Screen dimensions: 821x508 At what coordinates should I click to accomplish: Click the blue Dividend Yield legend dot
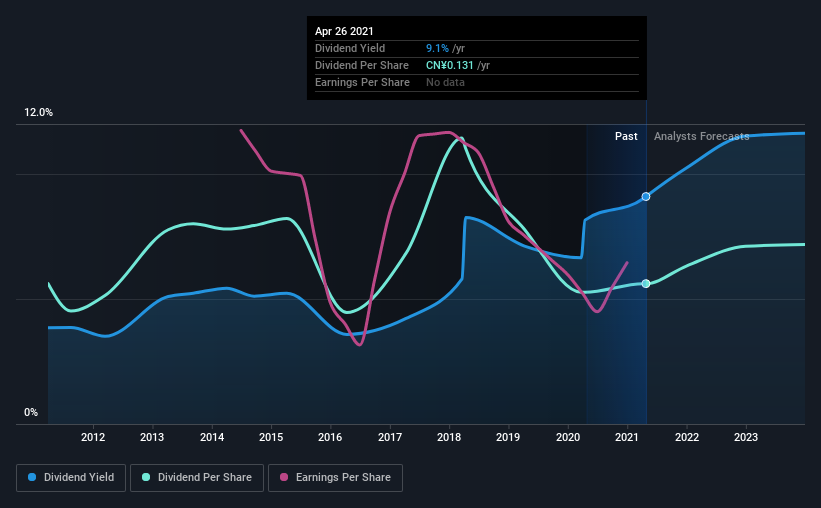pos(32,477)
